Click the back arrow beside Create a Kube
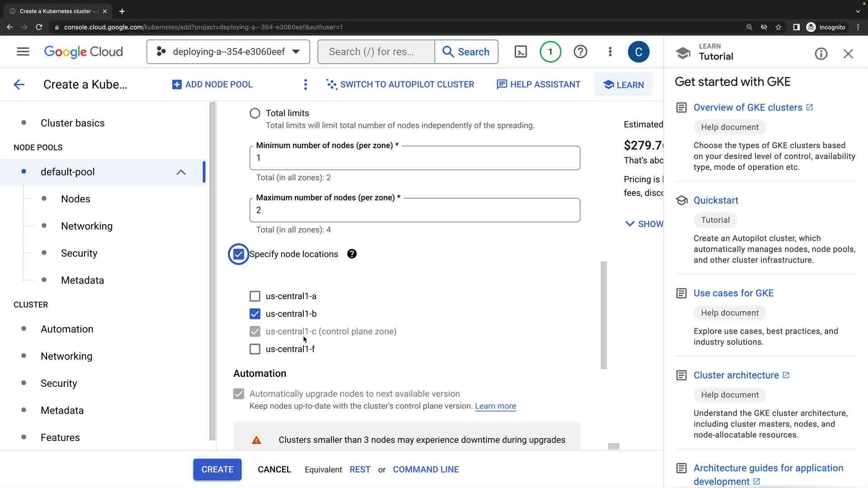 click(19, 84)
